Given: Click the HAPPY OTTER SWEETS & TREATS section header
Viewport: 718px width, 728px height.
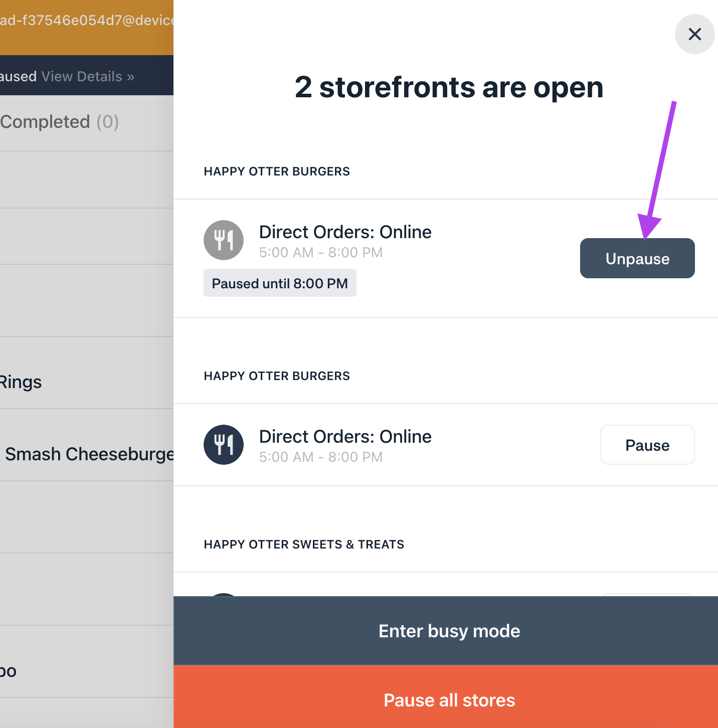Looking at the screenshot, I should click(x=304, y=544).
